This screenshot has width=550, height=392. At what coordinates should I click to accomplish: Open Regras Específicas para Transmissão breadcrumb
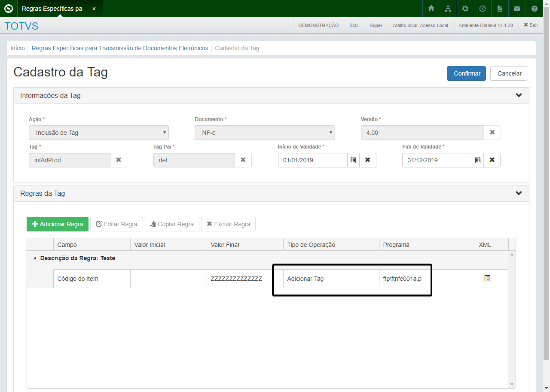(120, 48)
